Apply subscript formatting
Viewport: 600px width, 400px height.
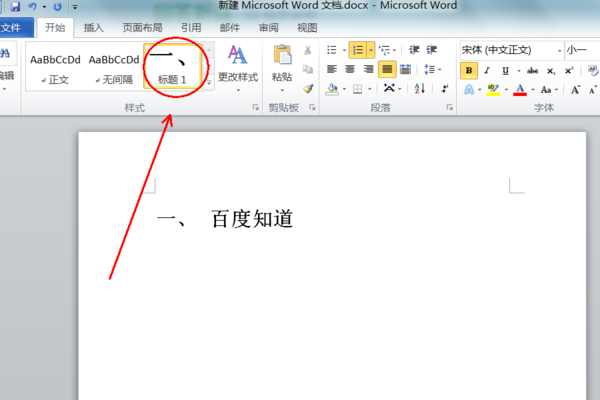(x=551, y=71)
